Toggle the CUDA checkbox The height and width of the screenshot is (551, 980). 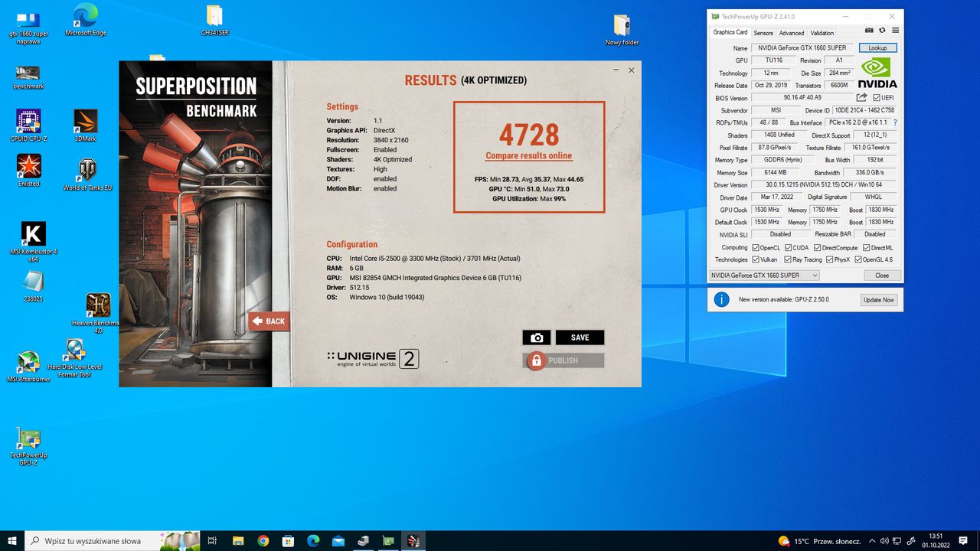coord(786,248)
